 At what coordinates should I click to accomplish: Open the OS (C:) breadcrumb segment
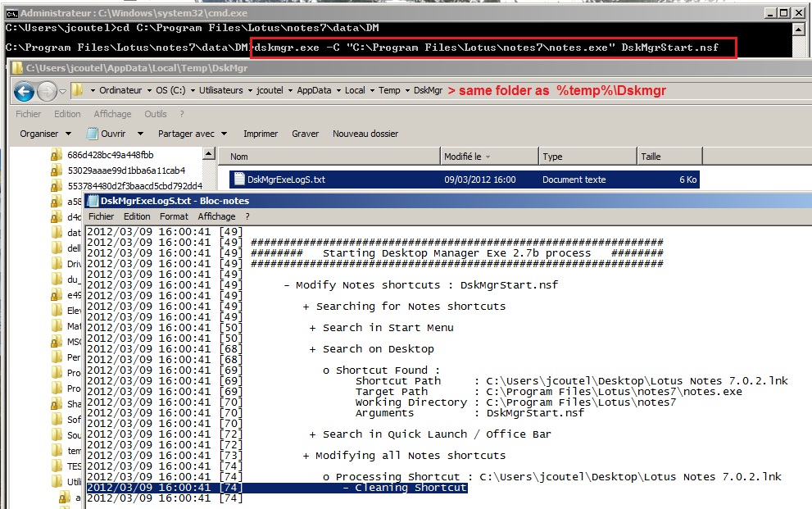(170, 90)
